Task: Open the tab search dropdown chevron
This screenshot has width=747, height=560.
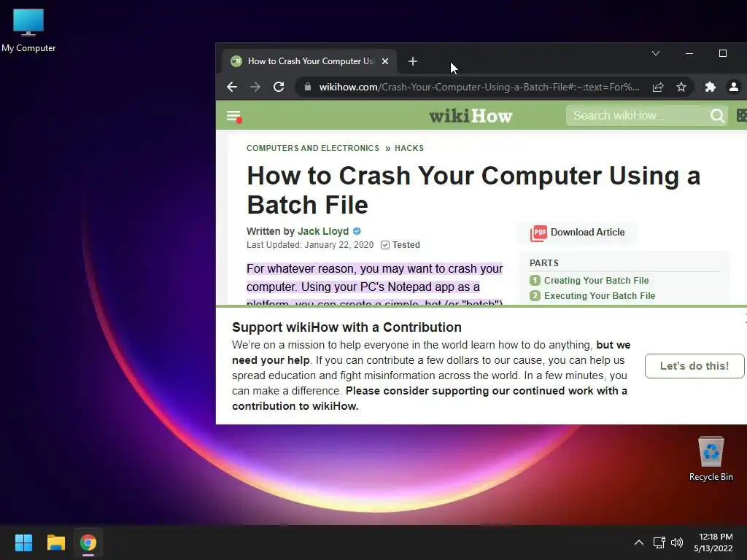Action: 656,53
